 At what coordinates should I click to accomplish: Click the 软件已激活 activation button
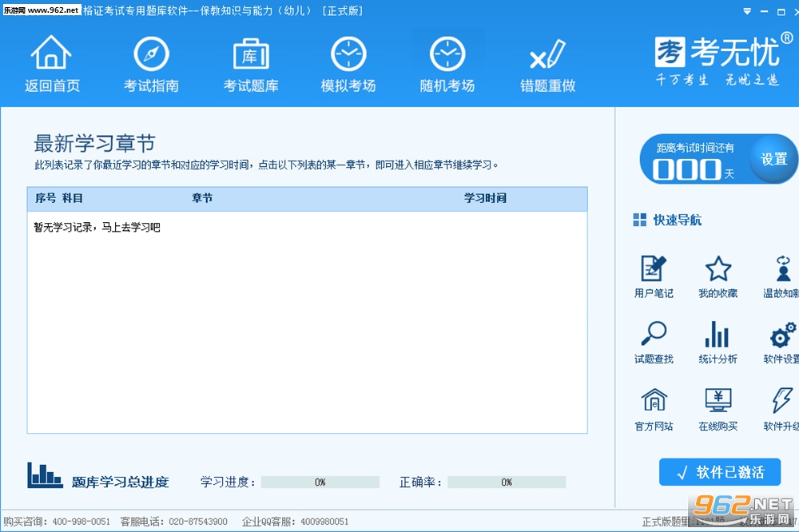[720, 472]
